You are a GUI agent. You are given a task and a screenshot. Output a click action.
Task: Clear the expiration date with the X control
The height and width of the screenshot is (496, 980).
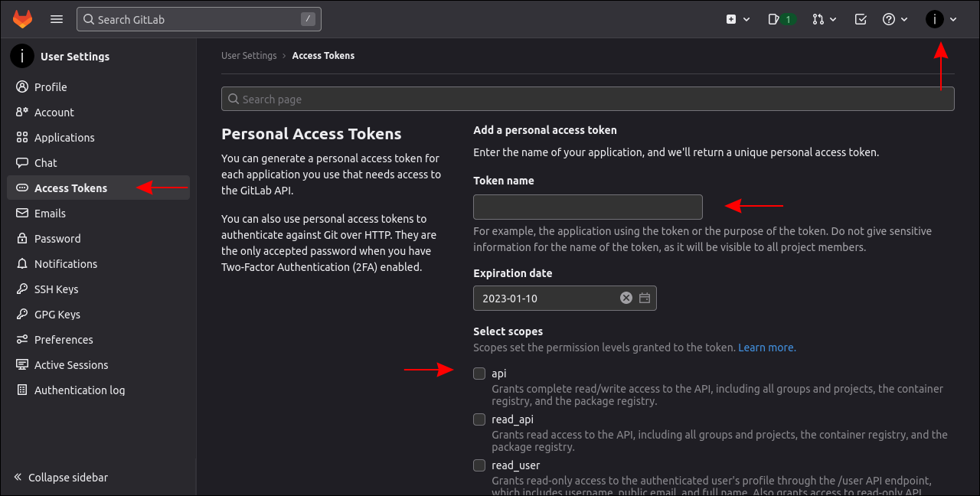tap(626, 298)
